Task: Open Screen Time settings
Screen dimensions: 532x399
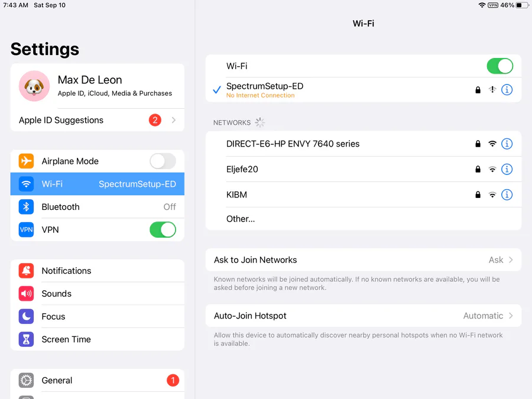Action: [x=98, y=339]
